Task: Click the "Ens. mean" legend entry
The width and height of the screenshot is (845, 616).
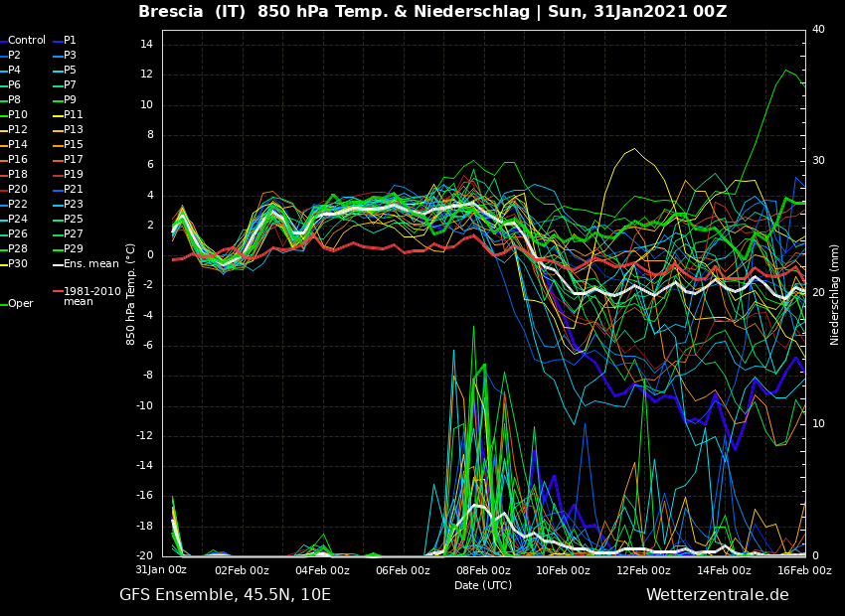Action: point(86,264)
